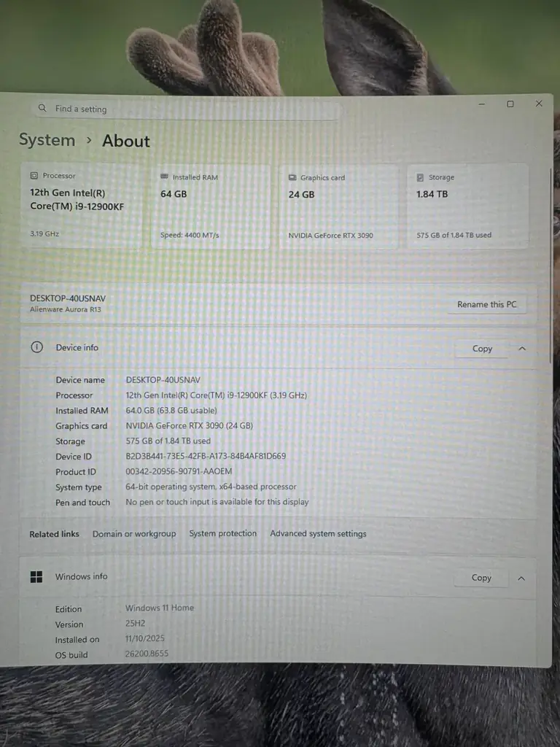Click the search magnifier icon
Viewport: 560px width, 747px height.
[x=42, y=108]
